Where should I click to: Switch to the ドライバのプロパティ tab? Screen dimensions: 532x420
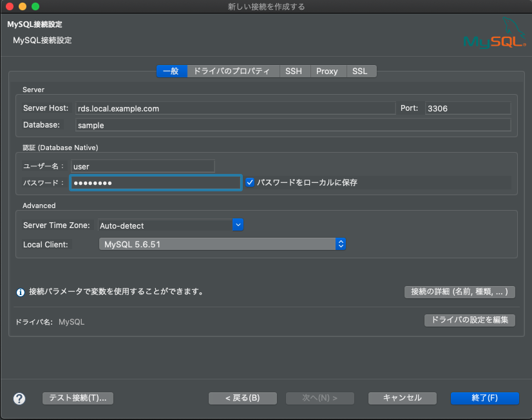(x=233, y=72)
